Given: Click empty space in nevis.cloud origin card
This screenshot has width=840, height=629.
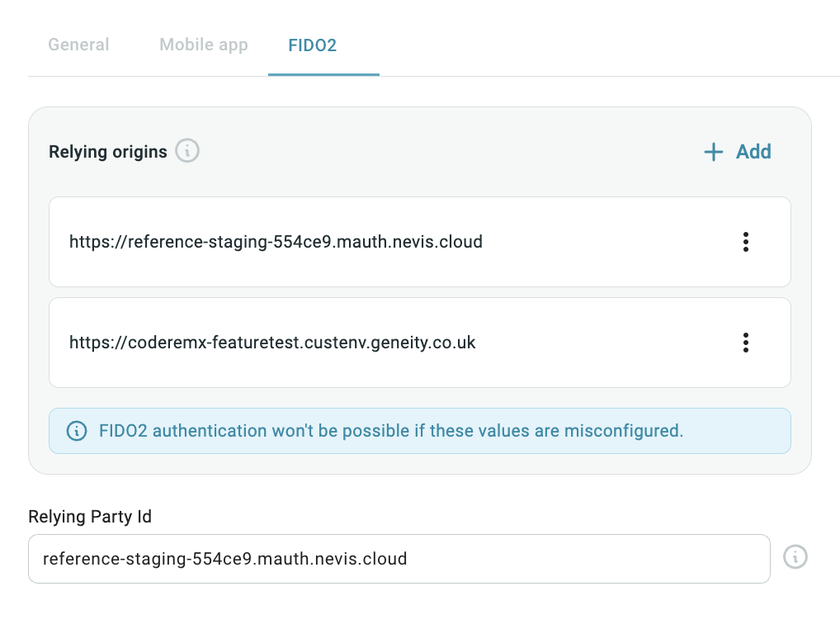Looking at the screenshot, I should [x=602, y=242].
